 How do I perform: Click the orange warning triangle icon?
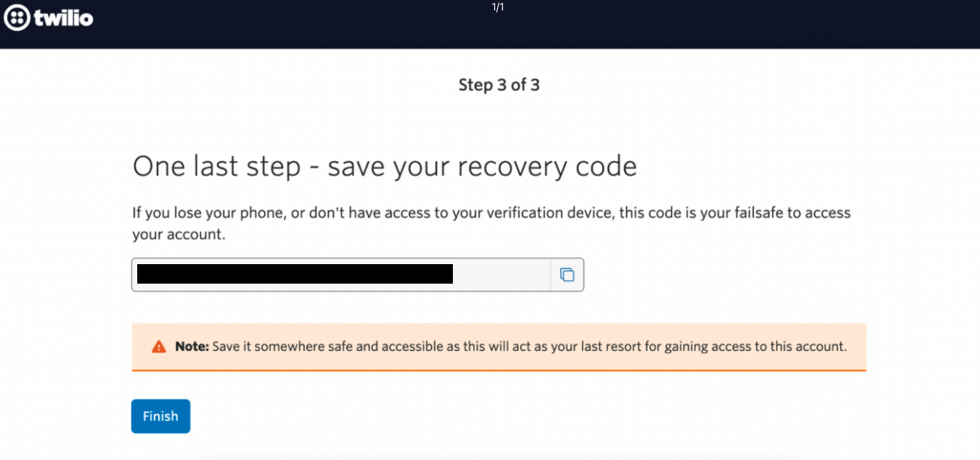159,347
